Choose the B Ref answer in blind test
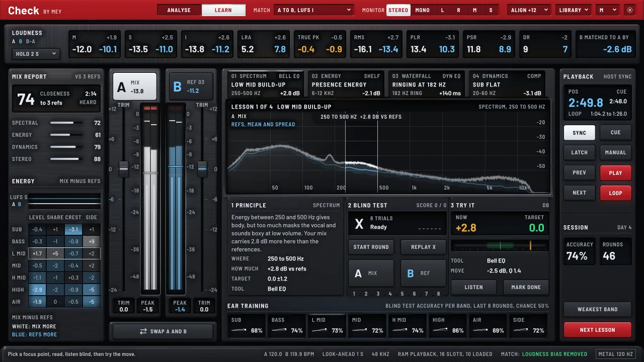644x362 pixels. (423, 273)
